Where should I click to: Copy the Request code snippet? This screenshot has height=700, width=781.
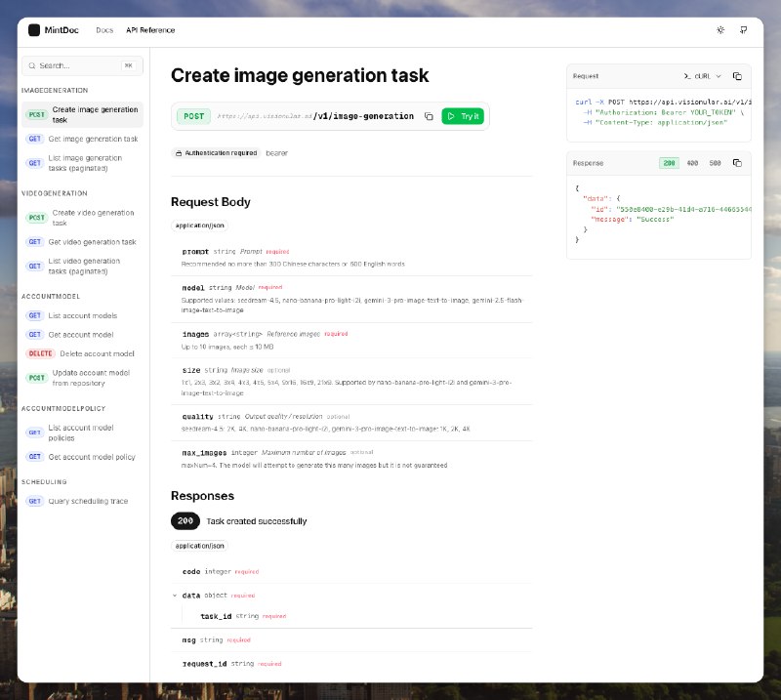(x=737, y=75)
